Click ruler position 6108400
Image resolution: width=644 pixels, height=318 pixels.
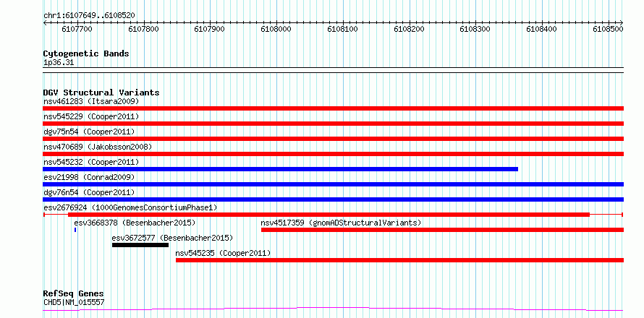[x=542, y=29]
